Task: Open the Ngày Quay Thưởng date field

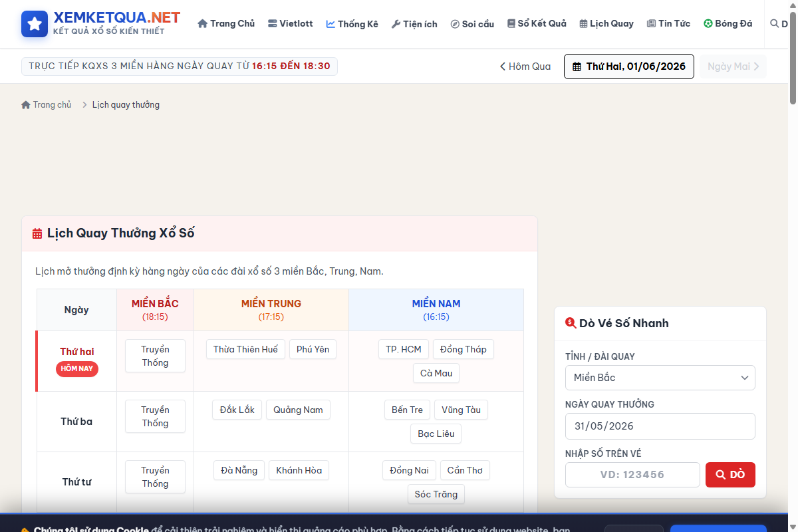Action: pos(660,426)
